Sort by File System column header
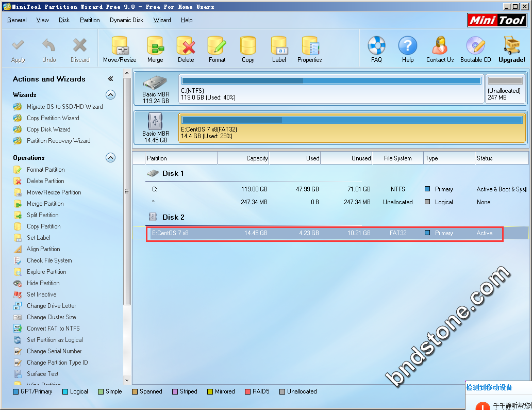Screen dimensions: 532x410 click(x=398, y=158)
